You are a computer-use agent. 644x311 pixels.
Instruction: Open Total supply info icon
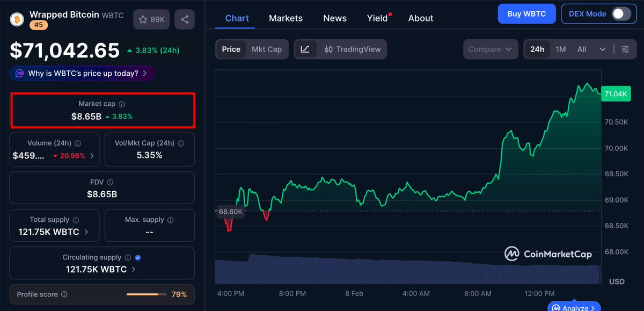click(x=76, y=220)
